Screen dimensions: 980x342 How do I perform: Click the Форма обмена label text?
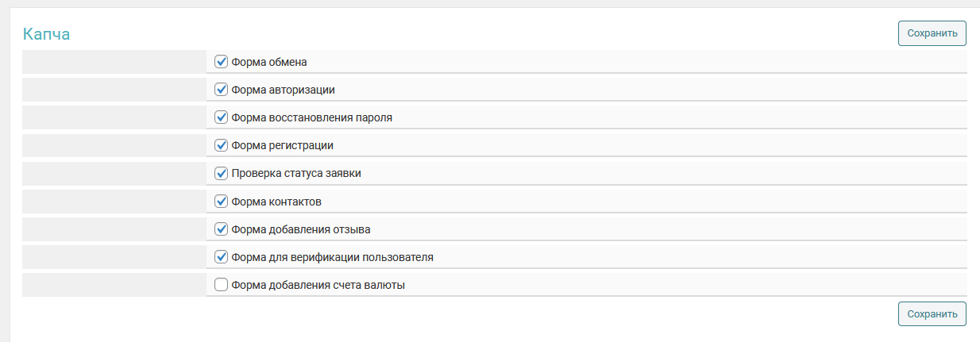click(268, 62)
